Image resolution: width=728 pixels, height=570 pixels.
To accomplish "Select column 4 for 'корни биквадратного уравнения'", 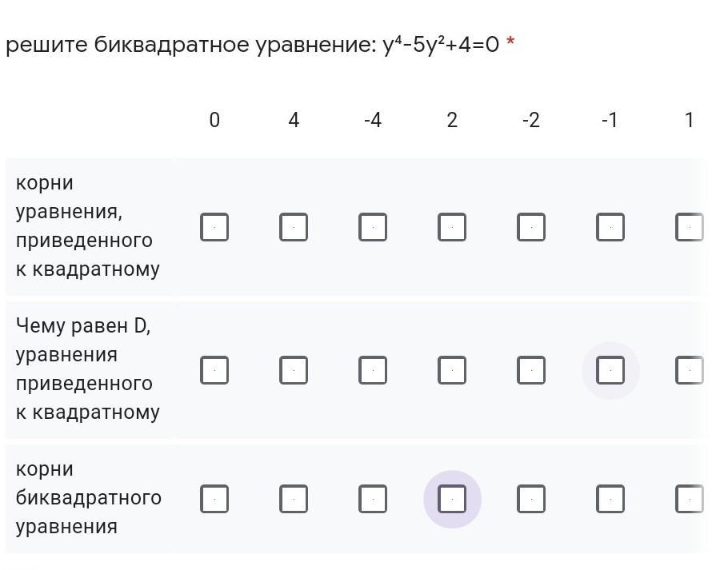I will [294, 500].
